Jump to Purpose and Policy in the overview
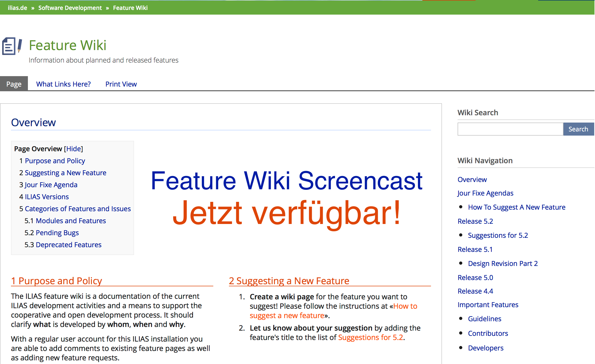This screenshot has height=364, width=595. coord(55,161)
